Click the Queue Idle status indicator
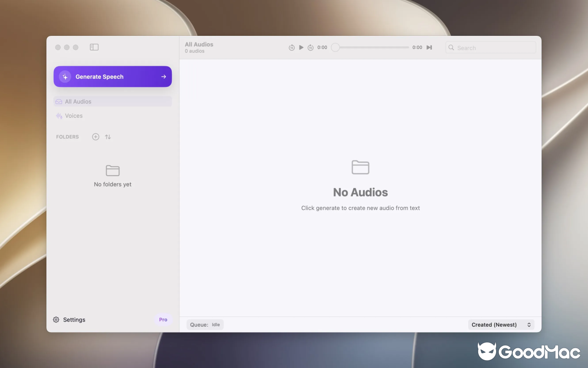The height and width of the screenshot is (368, 588). [205, 325]
